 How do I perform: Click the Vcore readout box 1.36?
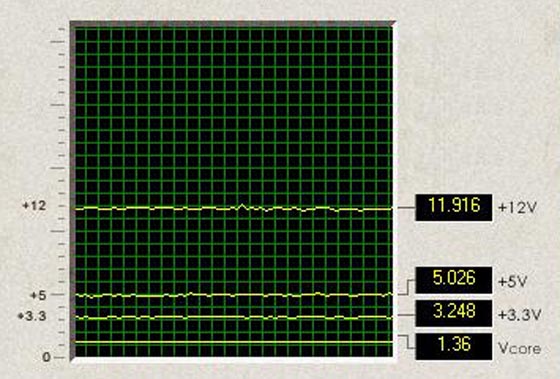(454, 346)
